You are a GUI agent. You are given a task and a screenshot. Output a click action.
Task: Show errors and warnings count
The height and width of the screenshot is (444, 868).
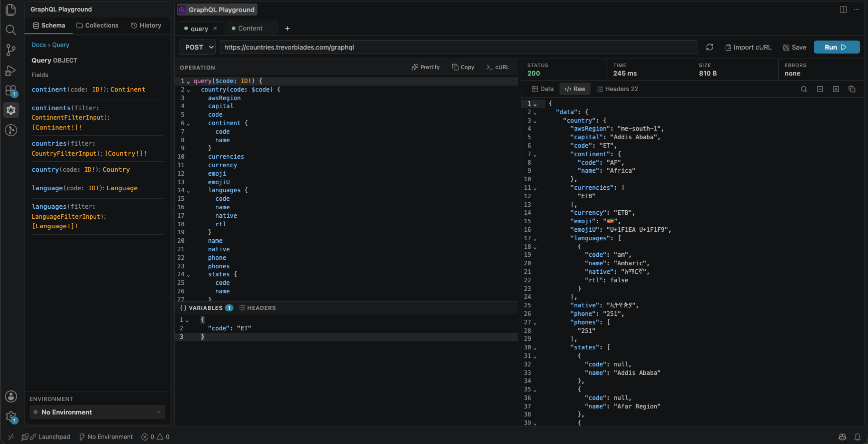tap(155, 437)
